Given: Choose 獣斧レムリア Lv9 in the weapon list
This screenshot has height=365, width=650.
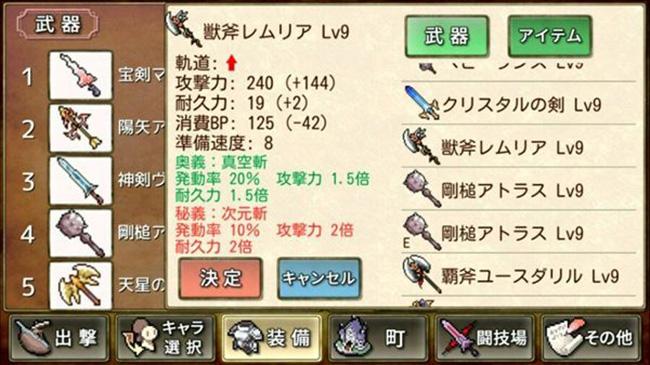Looking at the screenshot, I should click(518, 146).
